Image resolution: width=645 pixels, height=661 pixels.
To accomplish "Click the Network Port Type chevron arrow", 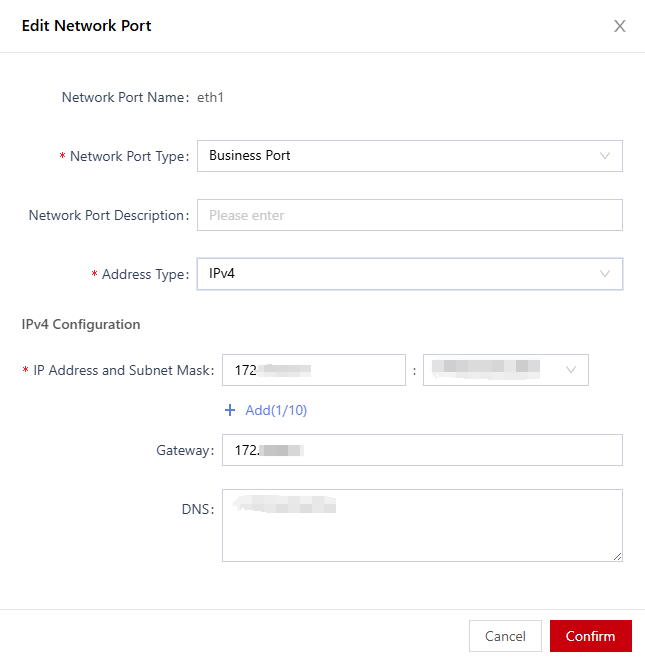I will click(x=605, y=156).
